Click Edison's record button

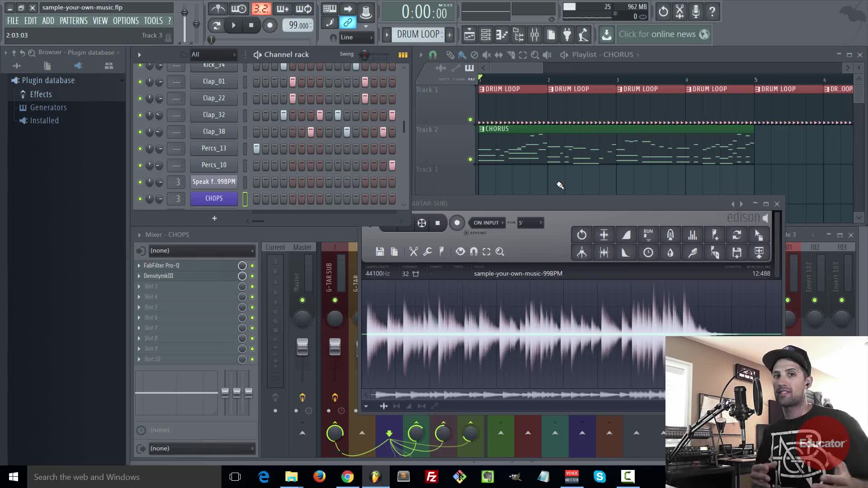tap(457, 223)
